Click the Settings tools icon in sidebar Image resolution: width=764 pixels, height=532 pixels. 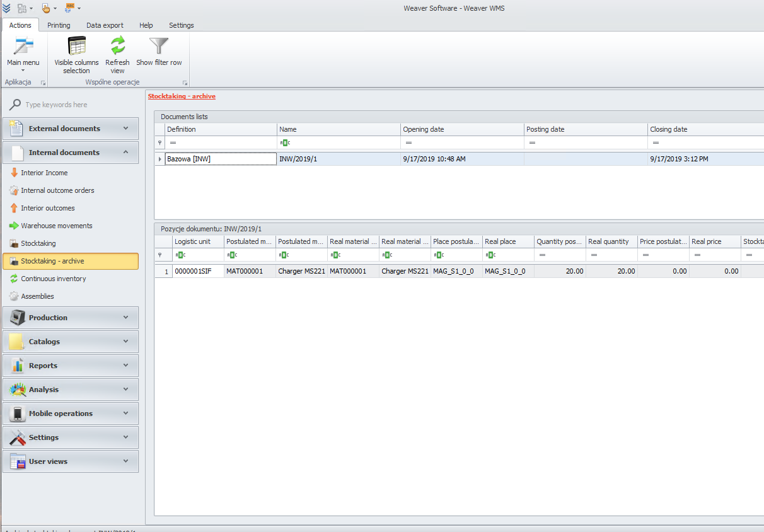coord(17,437)
